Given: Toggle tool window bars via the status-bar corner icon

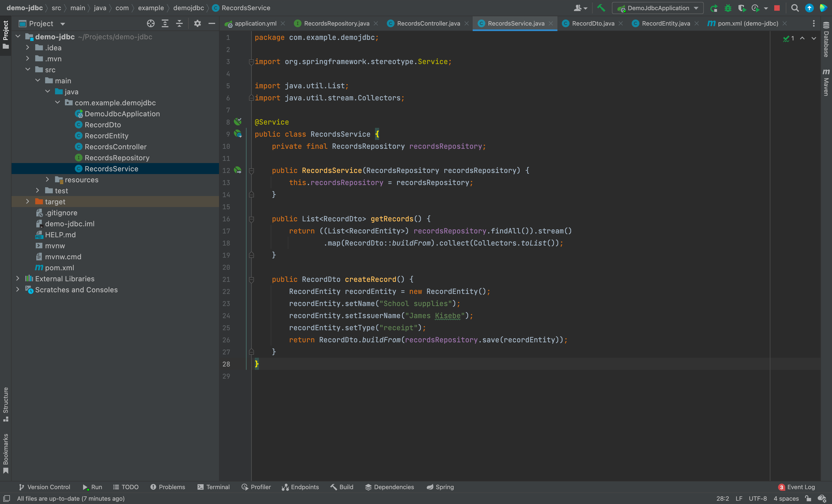Looking at the screenshot, I should (x=6, y=498).
